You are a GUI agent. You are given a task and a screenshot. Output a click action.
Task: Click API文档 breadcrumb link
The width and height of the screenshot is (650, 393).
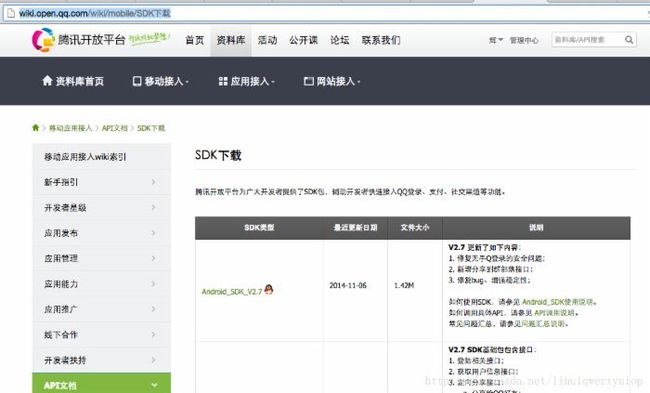pyautogui.click(x=115, y=128)
